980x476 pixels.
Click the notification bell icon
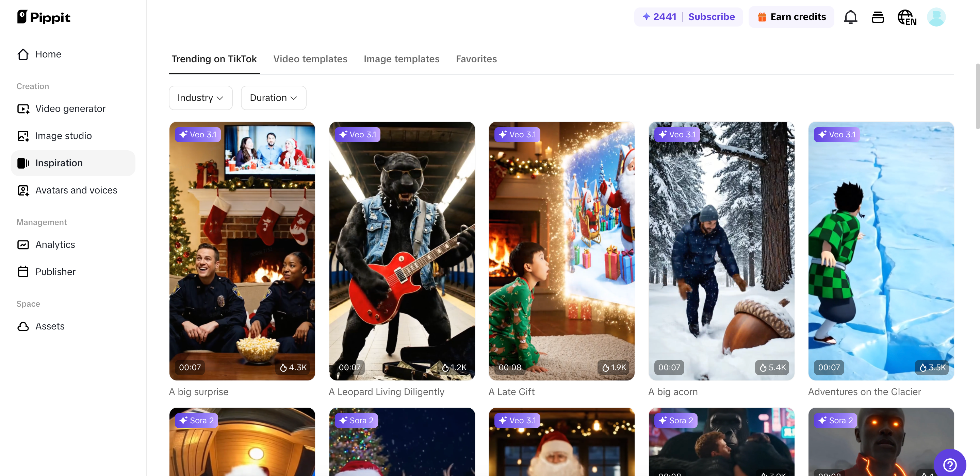(x=850, y=17)
